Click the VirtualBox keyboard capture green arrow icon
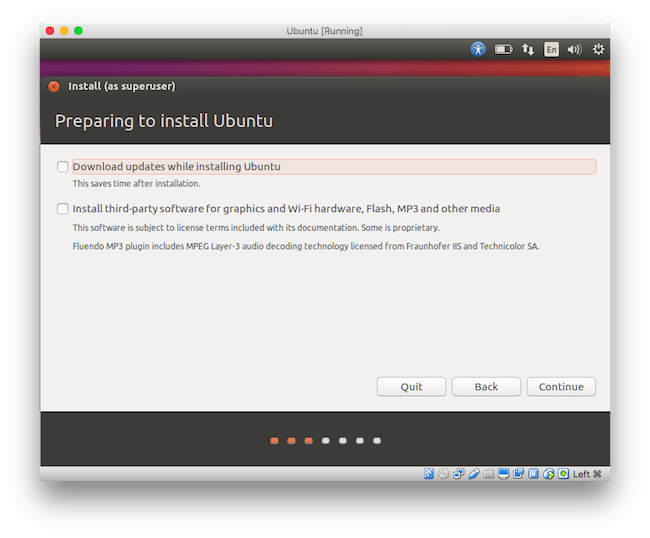Image resolution: width=650 pixels, height=538 pixels. tap(563, 473)
